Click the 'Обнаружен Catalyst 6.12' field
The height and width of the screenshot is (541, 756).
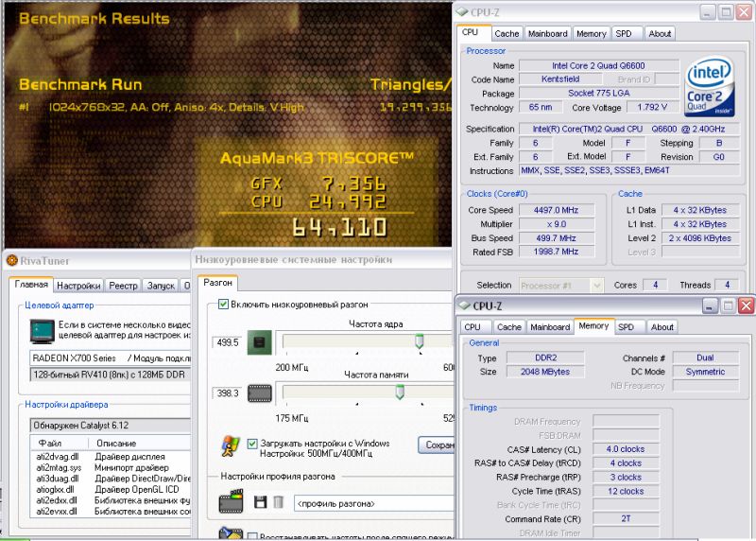111,426
